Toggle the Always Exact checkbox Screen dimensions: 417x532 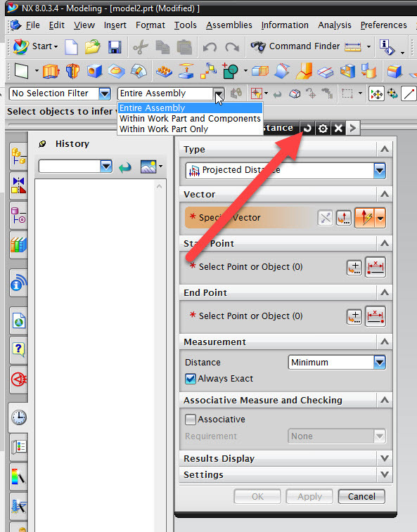(x=191, y=379)
